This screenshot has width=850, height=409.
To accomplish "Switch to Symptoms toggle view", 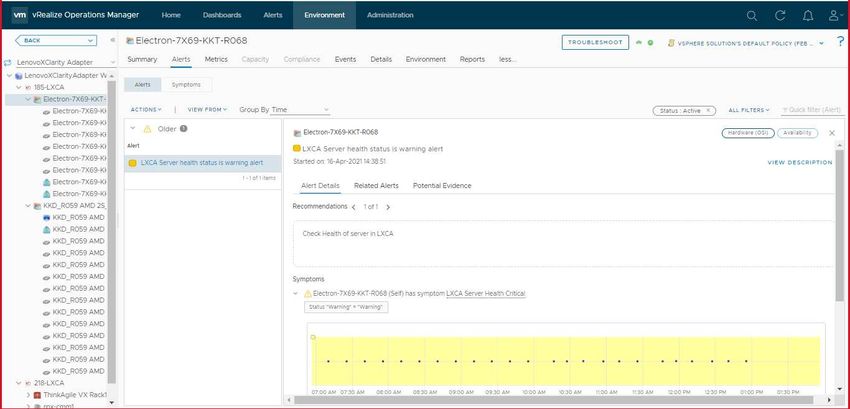I will [186, 85].
